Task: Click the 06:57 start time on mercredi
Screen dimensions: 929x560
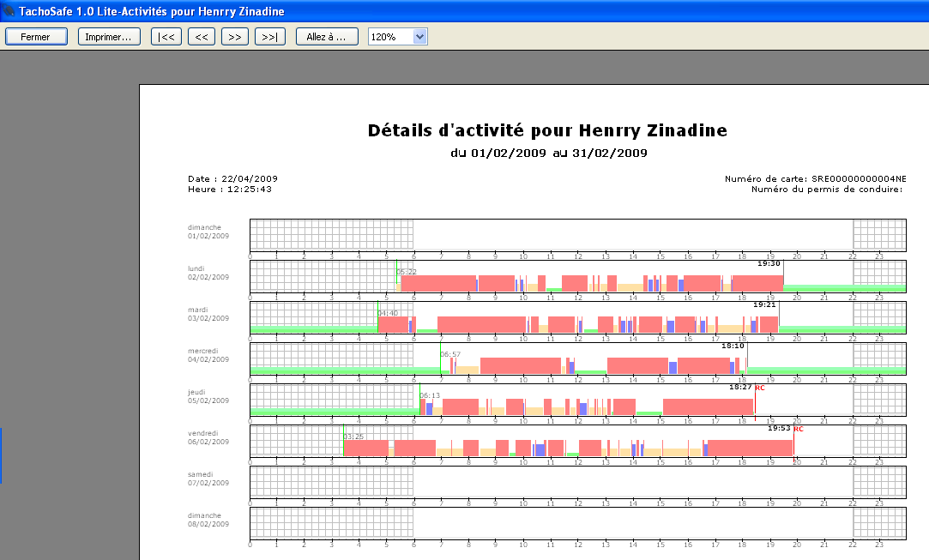Action: coord(450,354)
